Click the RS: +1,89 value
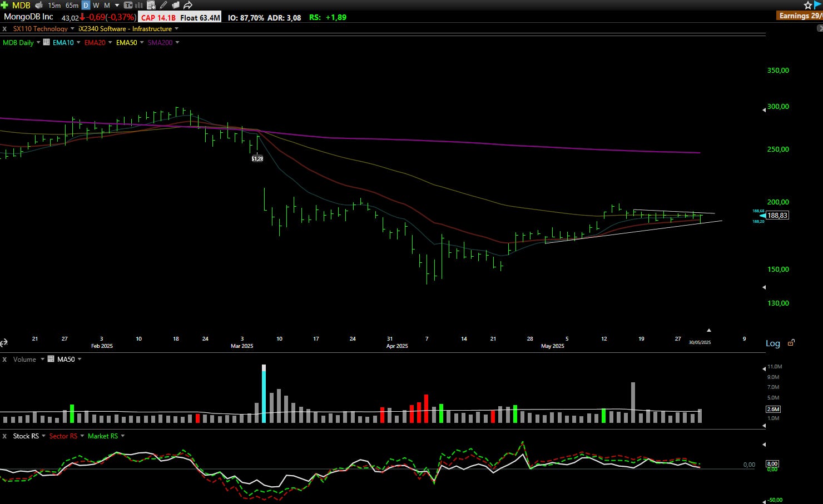 (x=328, y=17)
